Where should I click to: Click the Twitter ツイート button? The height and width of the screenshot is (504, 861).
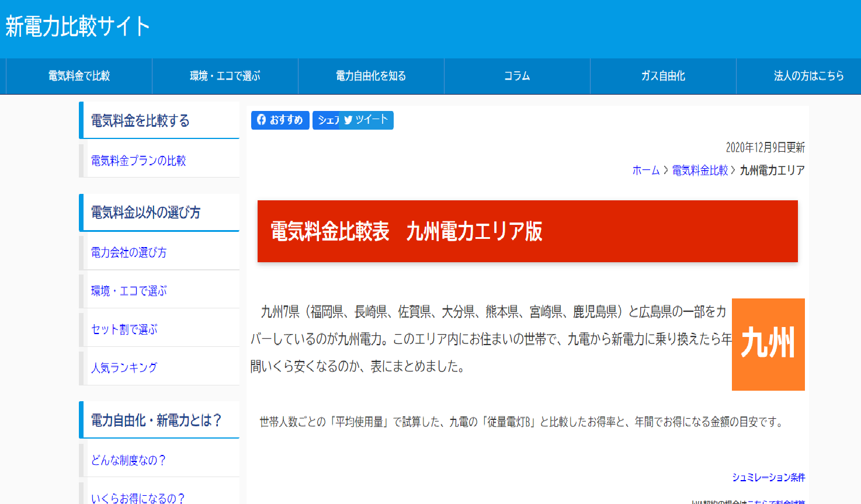pos(367,120)
